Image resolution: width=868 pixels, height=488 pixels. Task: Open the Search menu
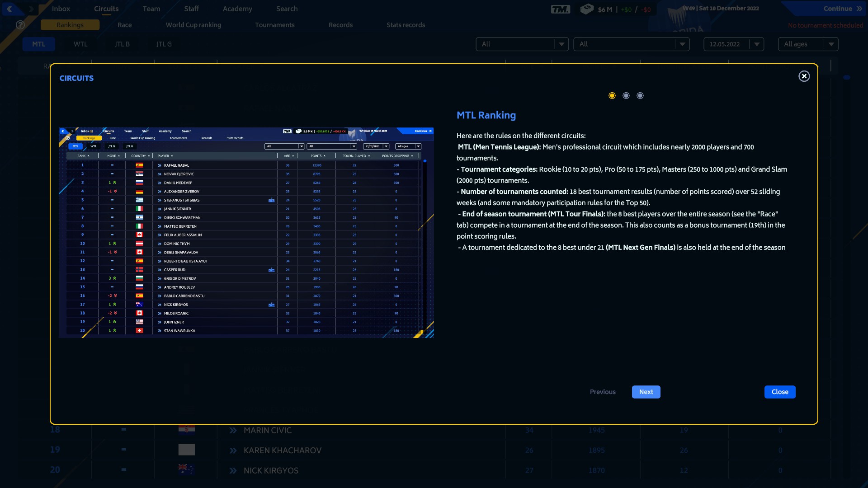tap(287, 9)
